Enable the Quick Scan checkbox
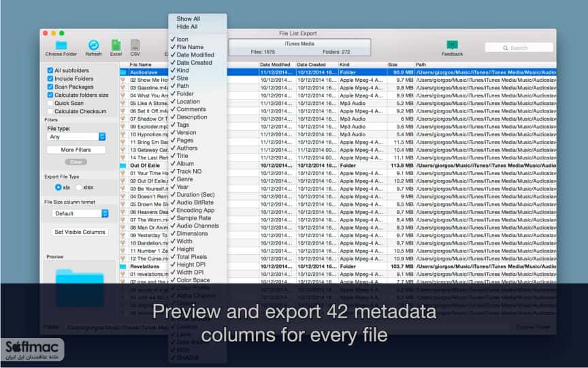 (50, 103)
